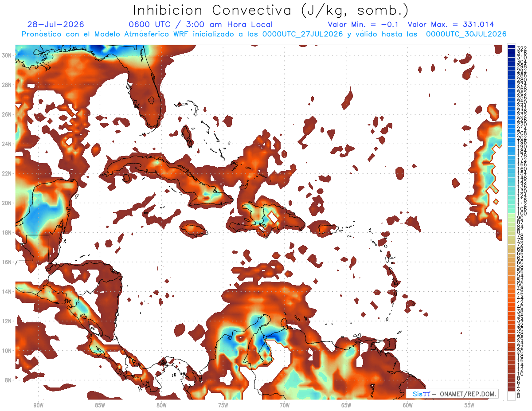Click the '0' value on the color scale
The width and height of the screenshot is (532, 411).
tap(519, 396)
